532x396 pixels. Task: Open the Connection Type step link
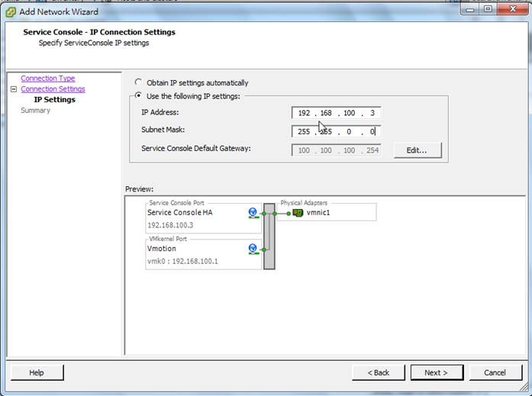tap(48, 79)
